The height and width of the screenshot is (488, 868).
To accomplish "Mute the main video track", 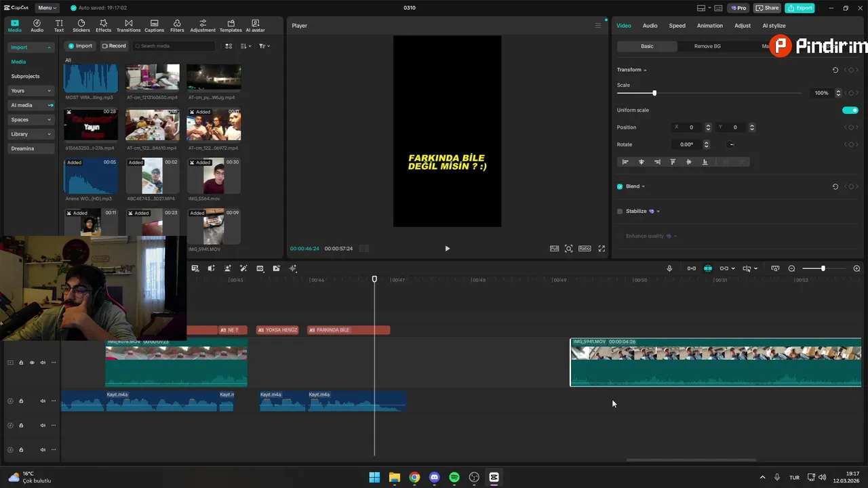I will 43,363.
